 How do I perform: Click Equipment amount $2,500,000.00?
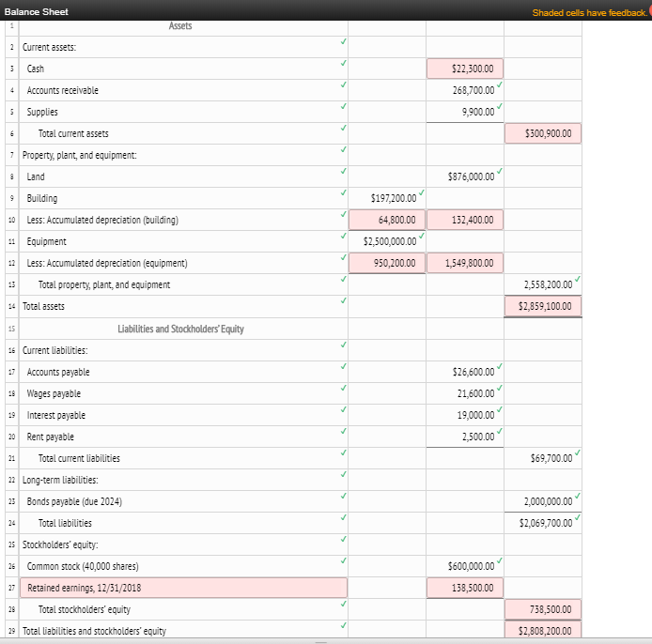tap(387, 241)
